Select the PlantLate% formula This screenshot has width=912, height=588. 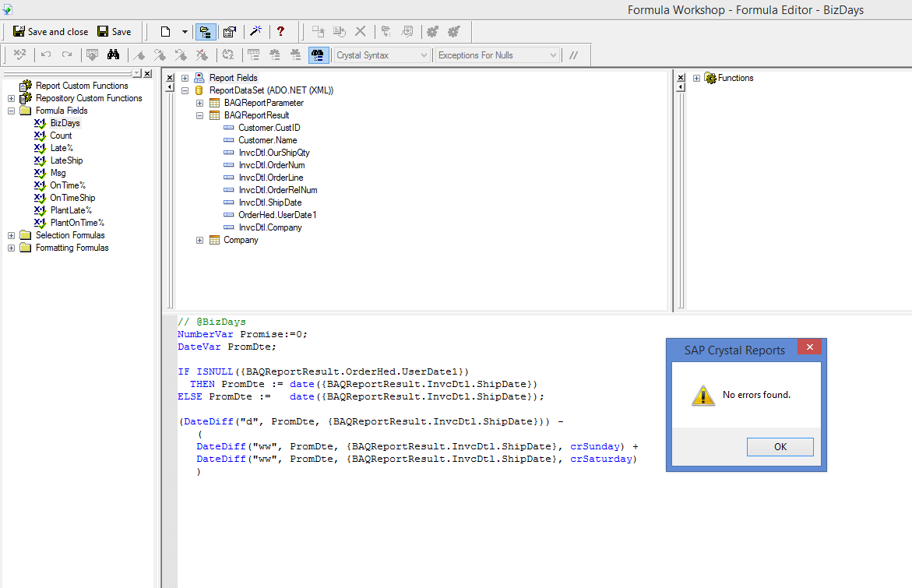pos(71,210)
